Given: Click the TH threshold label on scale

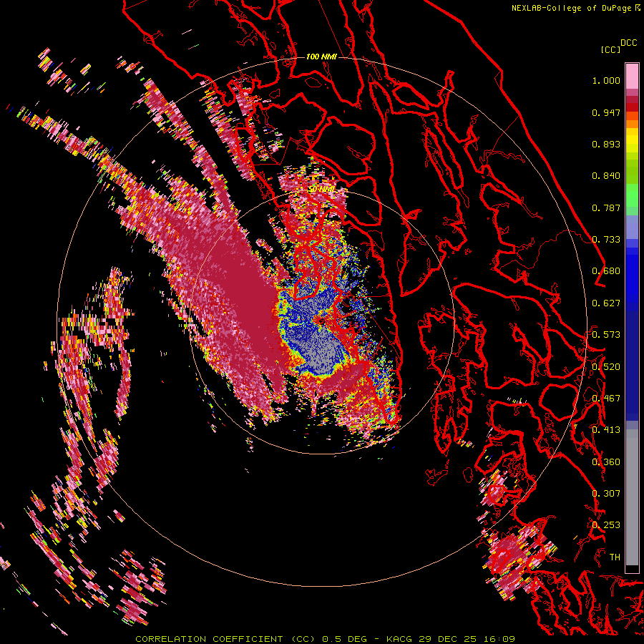Looking at the screenshot, I should coord(615,557).
